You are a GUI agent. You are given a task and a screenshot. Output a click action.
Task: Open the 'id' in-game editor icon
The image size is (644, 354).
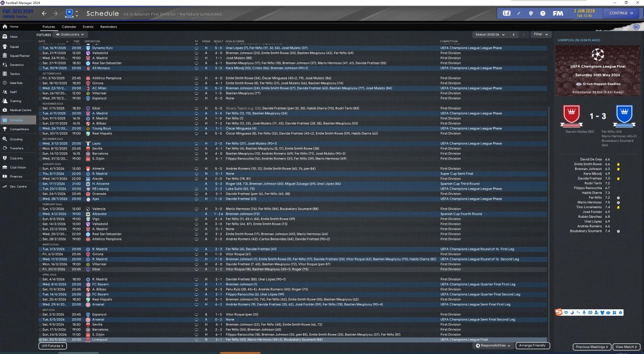click(x=506, y=13)
